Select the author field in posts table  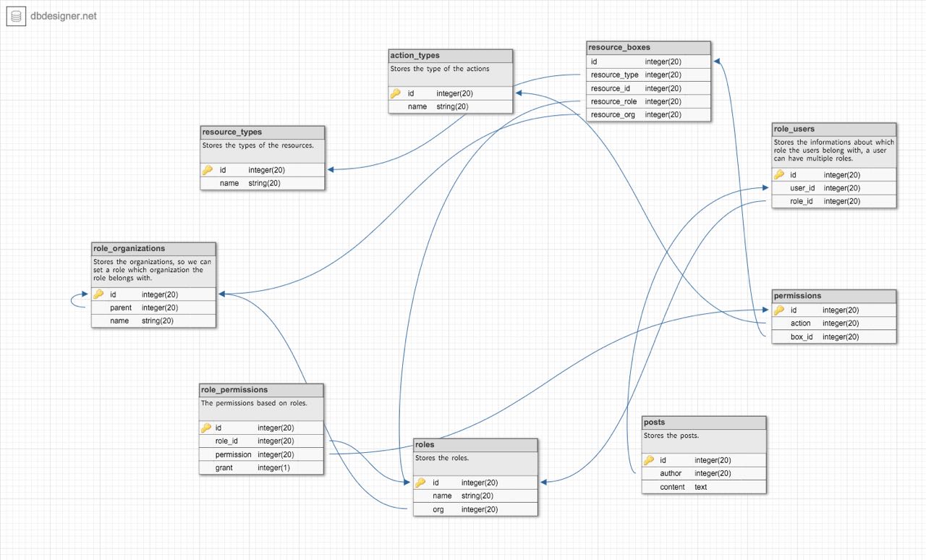click(704, 473)
